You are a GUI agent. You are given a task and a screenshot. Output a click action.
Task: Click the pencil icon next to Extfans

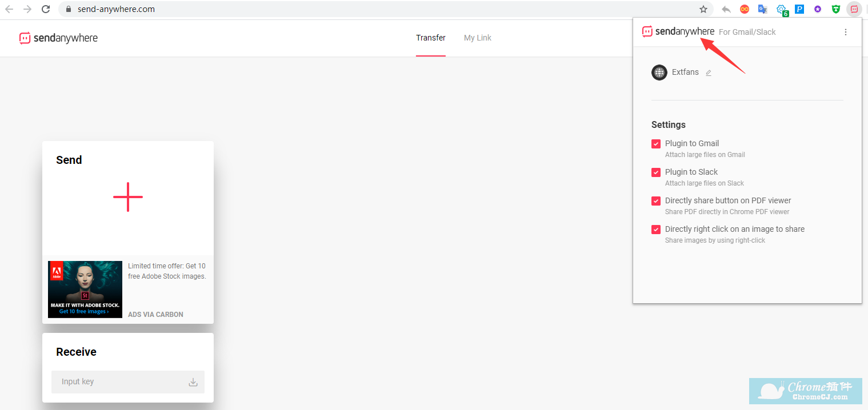pos(709,73)
